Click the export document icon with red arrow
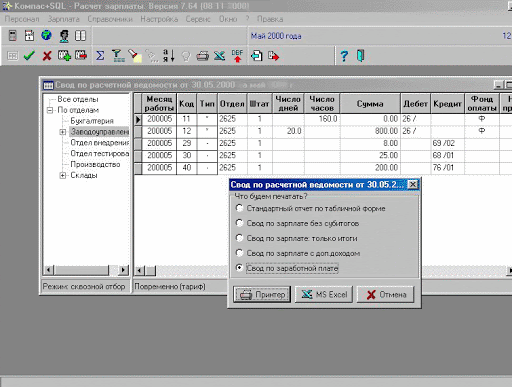This screenshot has width=512, height=387. [x=273, y=56]
